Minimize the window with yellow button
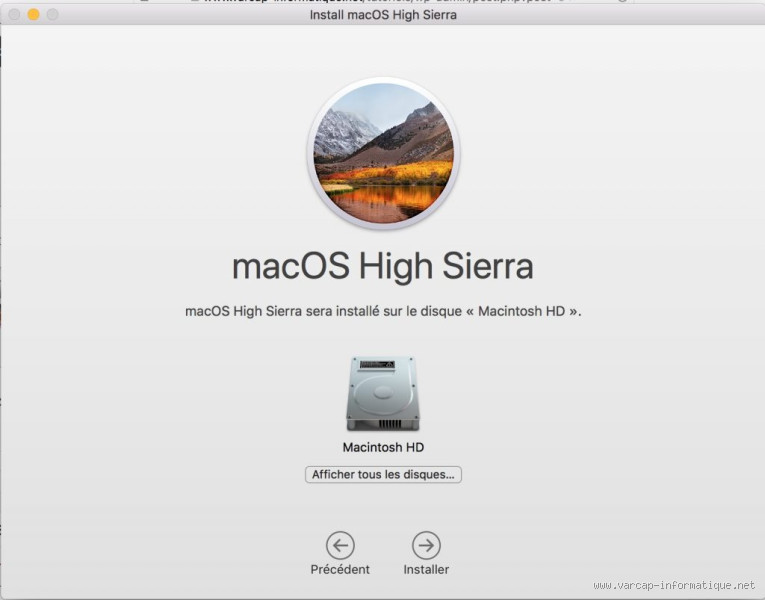 click(33, 15)
